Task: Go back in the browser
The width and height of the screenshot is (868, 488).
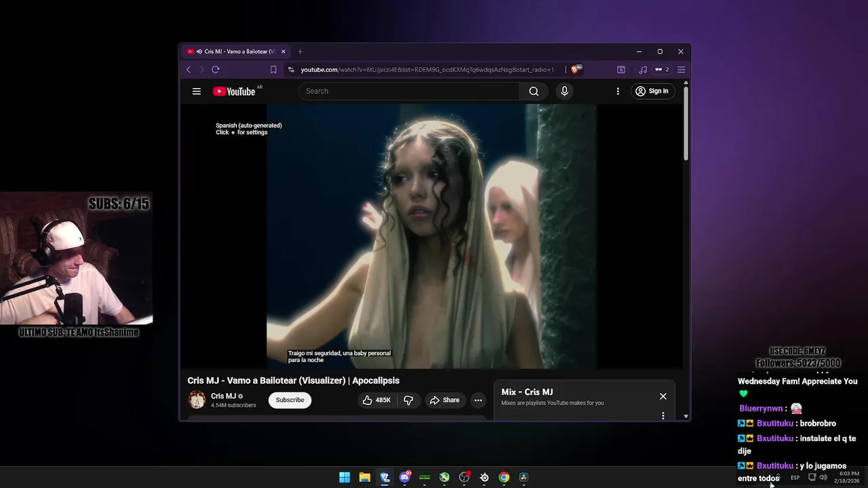Action: tap(189, 69)
